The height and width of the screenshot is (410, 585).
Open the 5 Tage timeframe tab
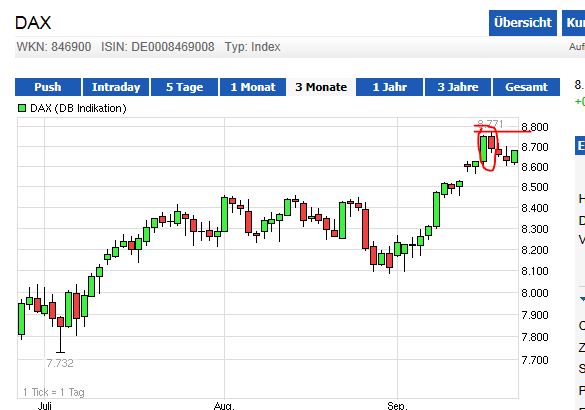[x=185, y=87]
